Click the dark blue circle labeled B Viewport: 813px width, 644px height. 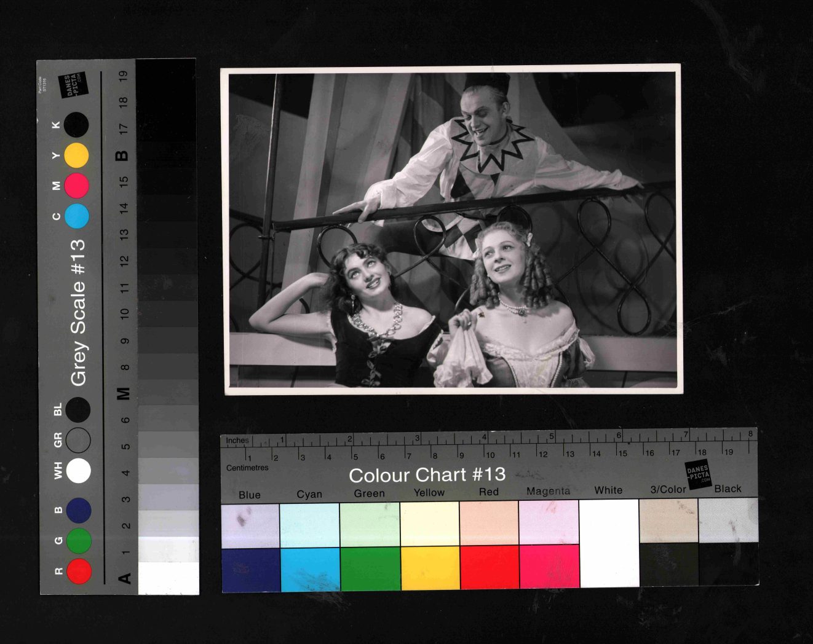[x=79, y=511]
